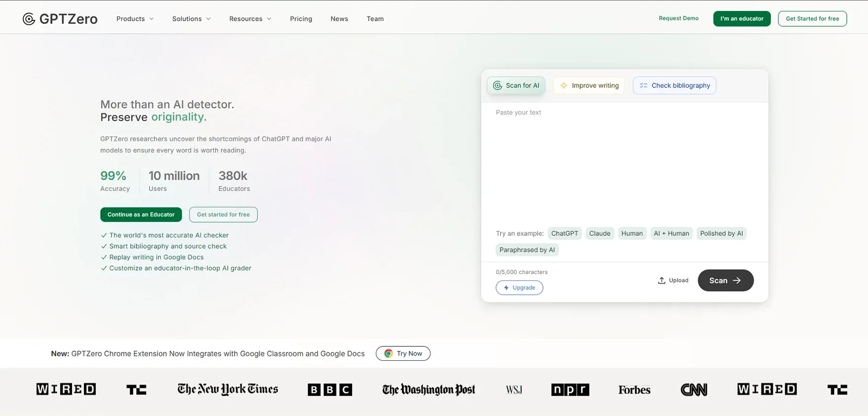
Task: Go to the News page
Action: pyautogui.click(x=339, y=19)
